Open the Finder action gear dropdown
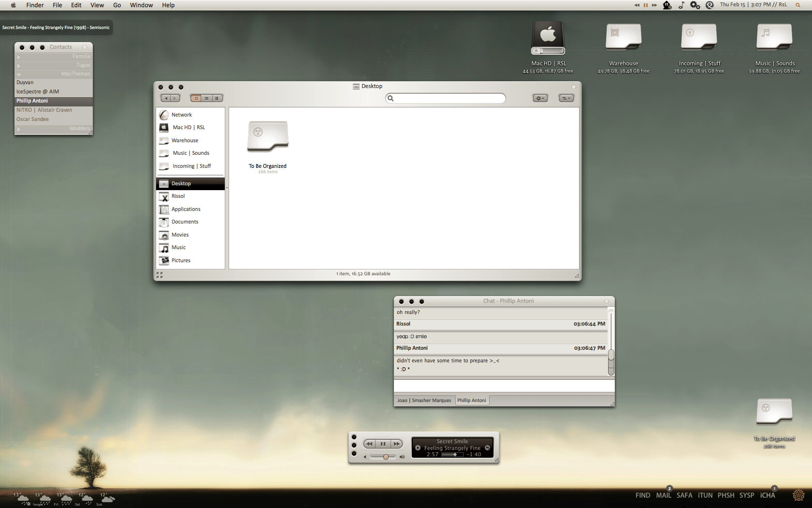 [540, 98]
